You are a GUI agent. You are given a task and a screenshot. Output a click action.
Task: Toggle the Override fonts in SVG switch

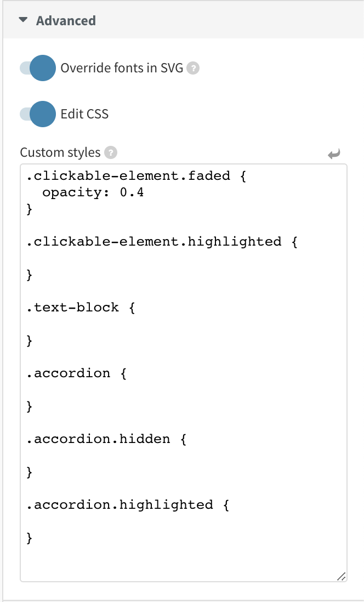pyautogui.click(x=38, y=68)
